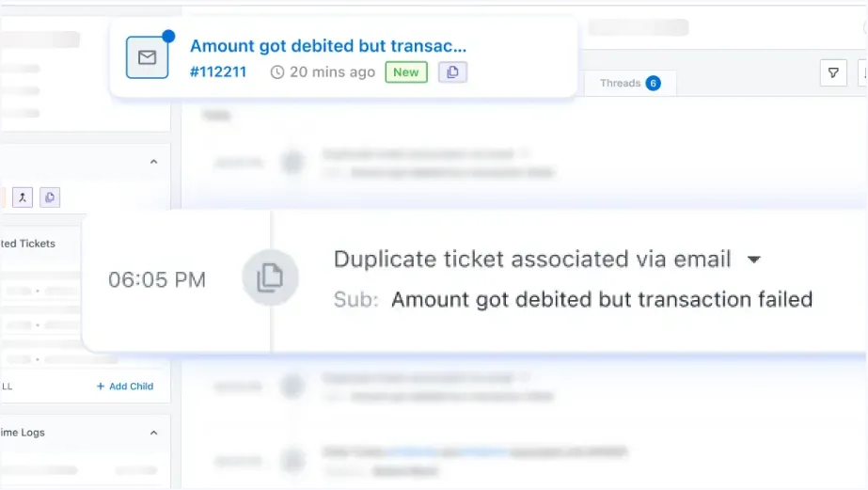Open the filter funnel icon
The height and width of the screenshot is (490, 868).
[833, 72]
